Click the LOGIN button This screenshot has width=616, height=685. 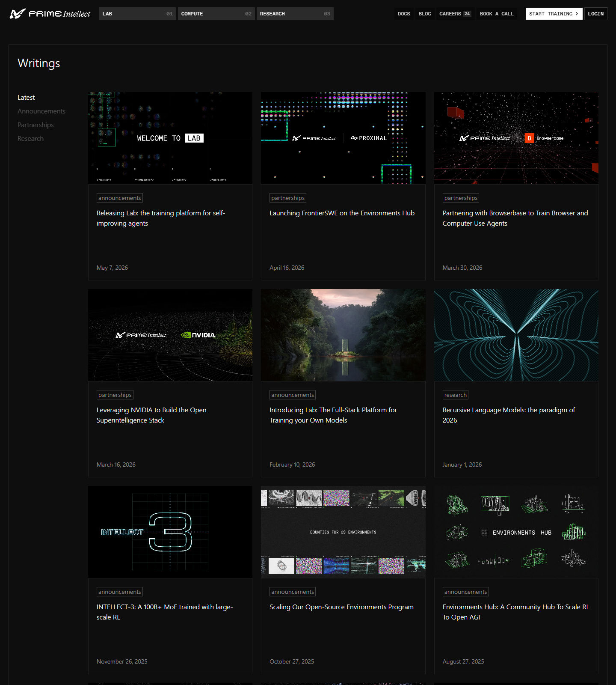[x=595, y=14]
